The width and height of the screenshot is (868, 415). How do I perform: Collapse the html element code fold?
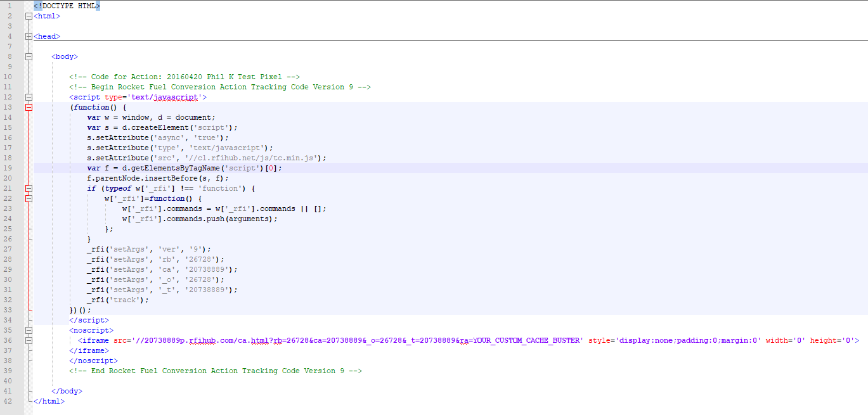(x=28, y=16)
